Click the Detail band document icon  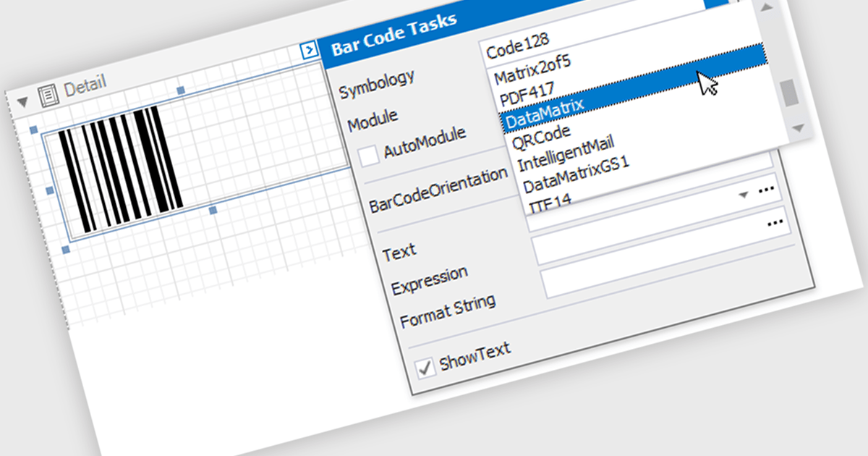coord(48,94)
